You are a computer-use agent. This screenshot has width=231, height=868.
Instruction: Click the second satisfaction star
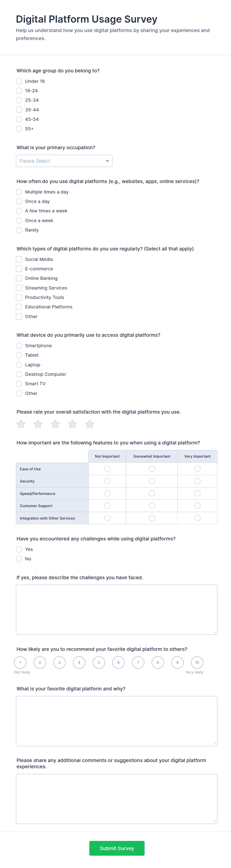pyautogui.click(x=38, y=424)
